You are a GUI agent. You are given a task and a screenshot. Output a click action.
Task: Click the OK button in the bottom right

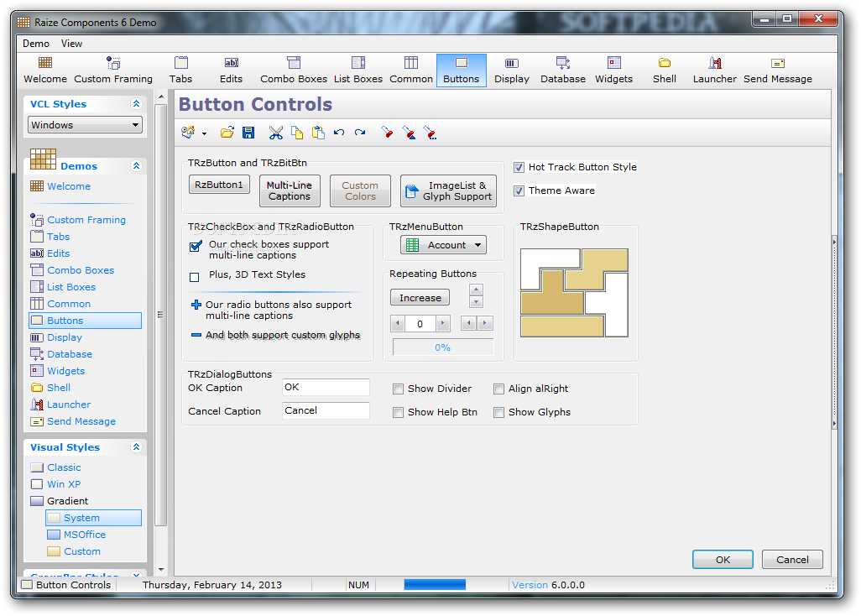click(723, 560)
